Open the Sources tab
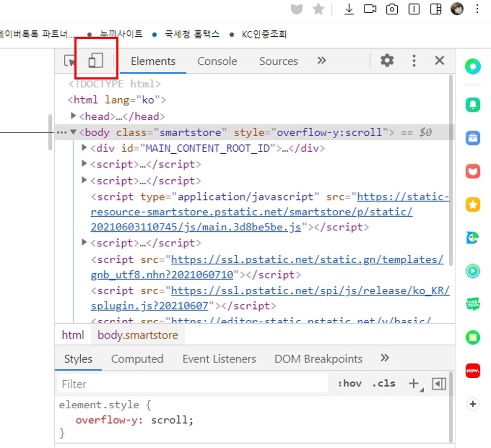491x448 pixels. [278, 61]
